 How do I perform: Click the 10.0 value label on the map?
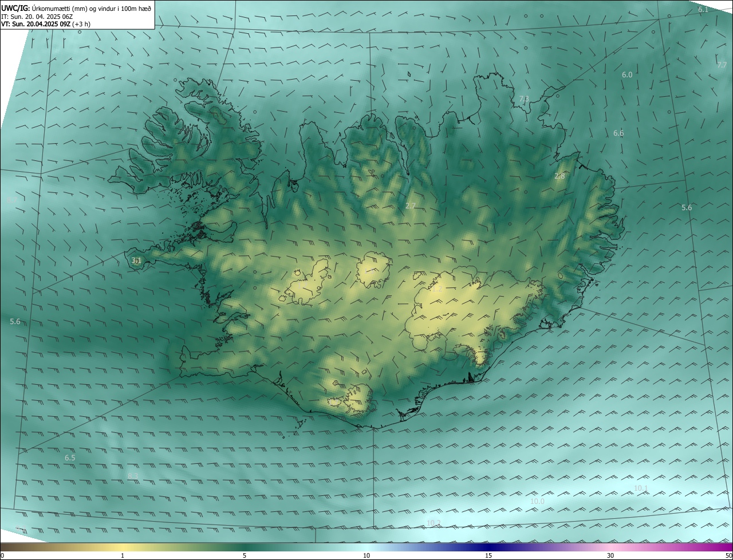(x=537, y=502)
